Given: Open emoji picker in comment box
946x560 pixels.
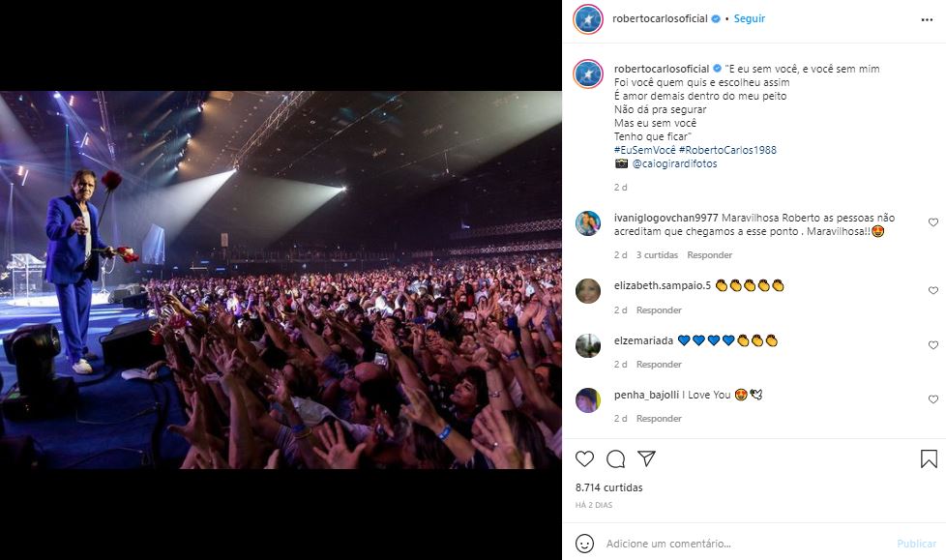Looking at the screenshot, I should 584,543.
